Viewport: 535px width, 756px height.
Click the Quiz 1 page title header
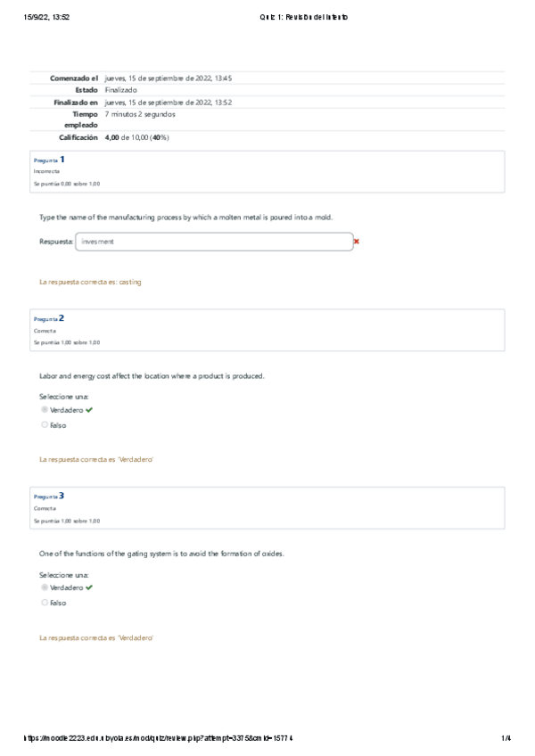(x=301, y=17)
